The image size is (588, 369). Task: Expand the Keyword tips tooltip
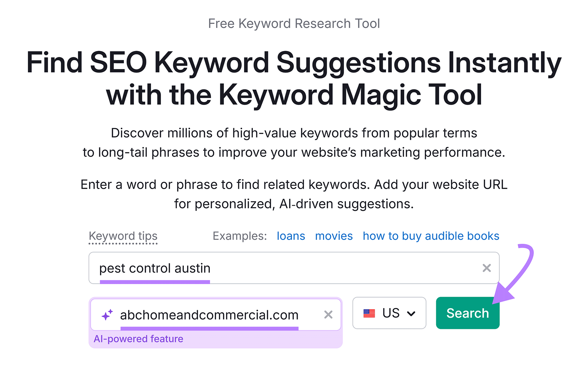pos(123,236)
